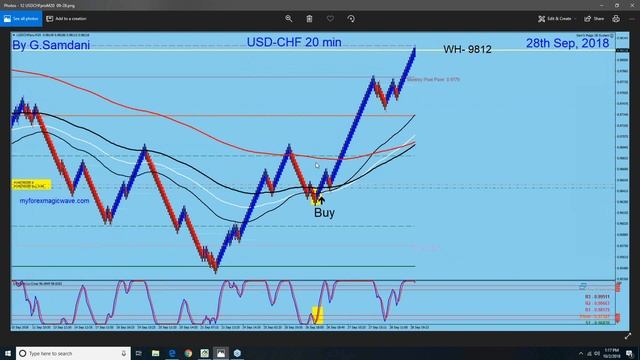Click the taskbar clock showing 1:17 PM

tap(611, 353)
